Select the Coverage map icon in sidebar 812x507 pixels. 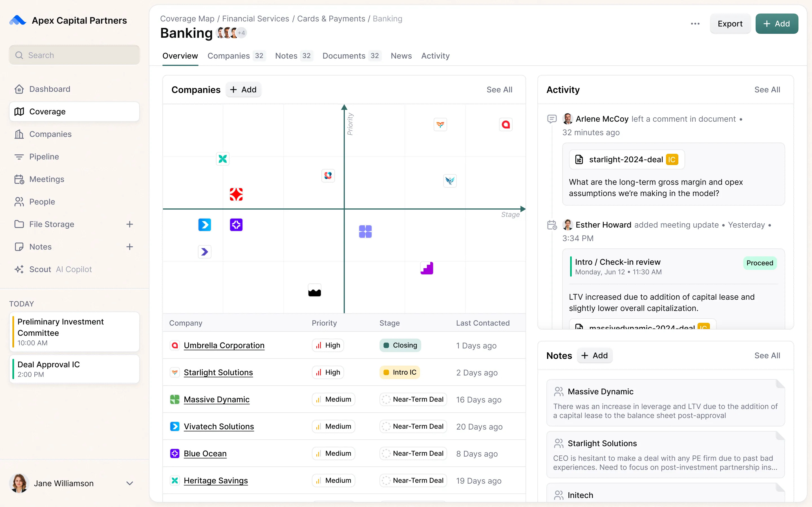tap(19, 111)
